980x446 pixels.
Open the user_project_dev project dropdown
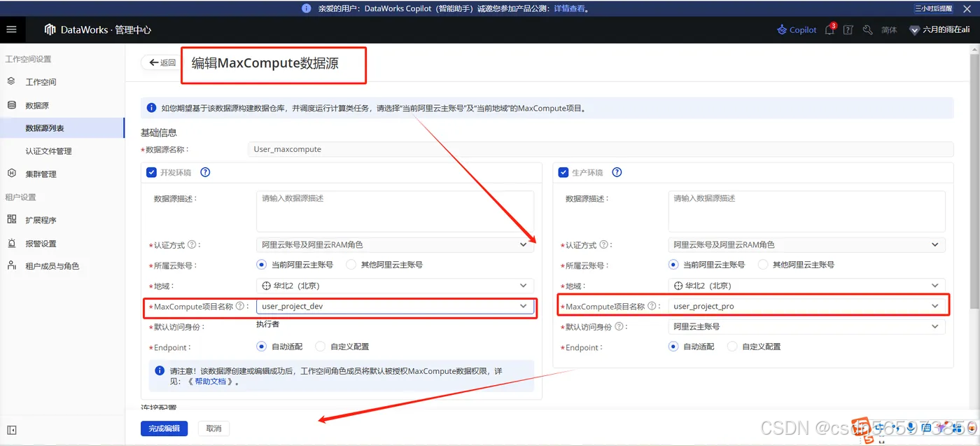tap(522, 306)
